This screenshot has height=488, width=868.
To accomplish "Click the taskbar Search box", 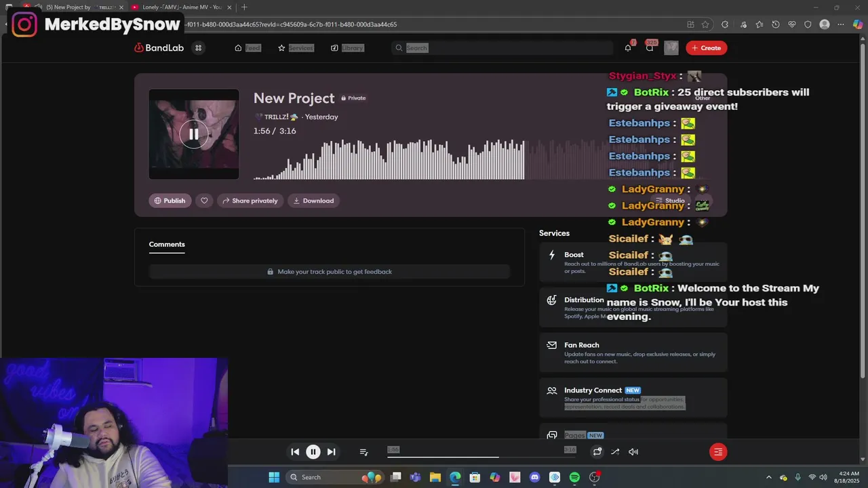I will click(x=334, y=477).
